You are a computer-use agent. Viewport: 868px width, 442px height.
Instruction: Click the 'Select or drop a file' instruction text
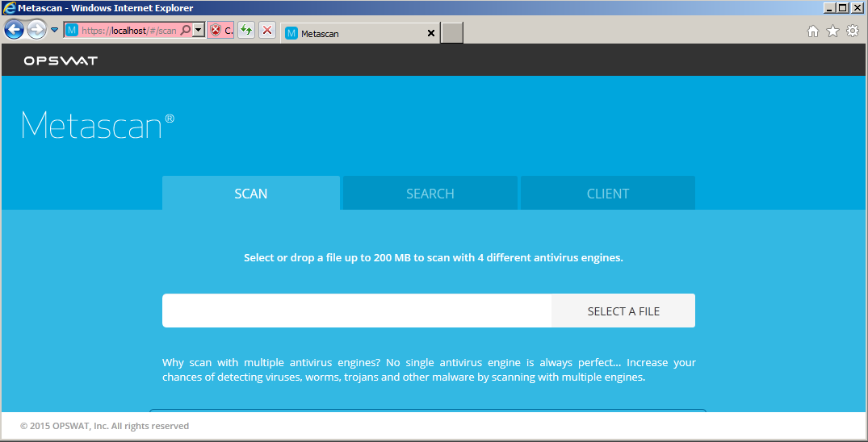click(434, 258)
